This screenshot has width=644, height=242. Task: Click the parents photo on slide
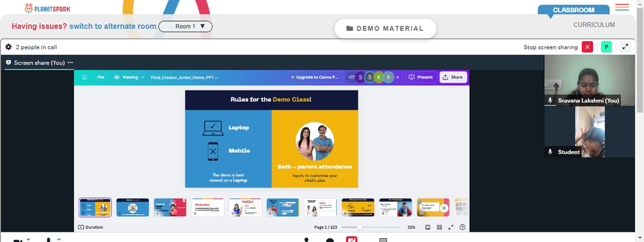(x=315, y=141)
